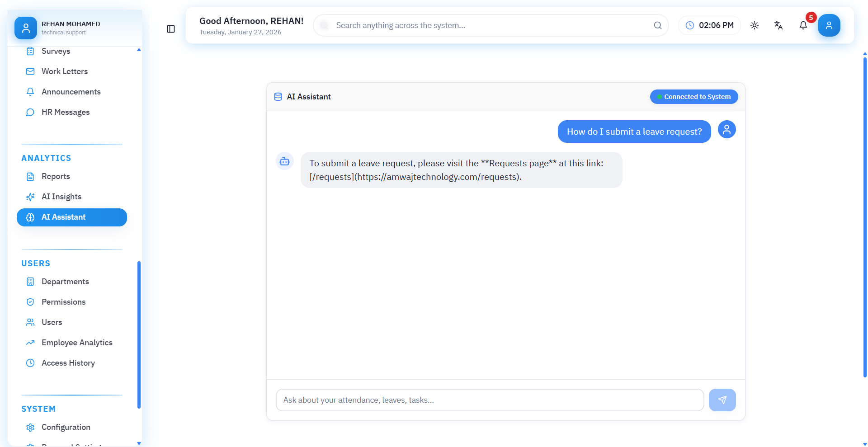Click the AI bot avatar icon
This screenshot has height=447, width=868.
pyautogui.click(x=285, y=161)
